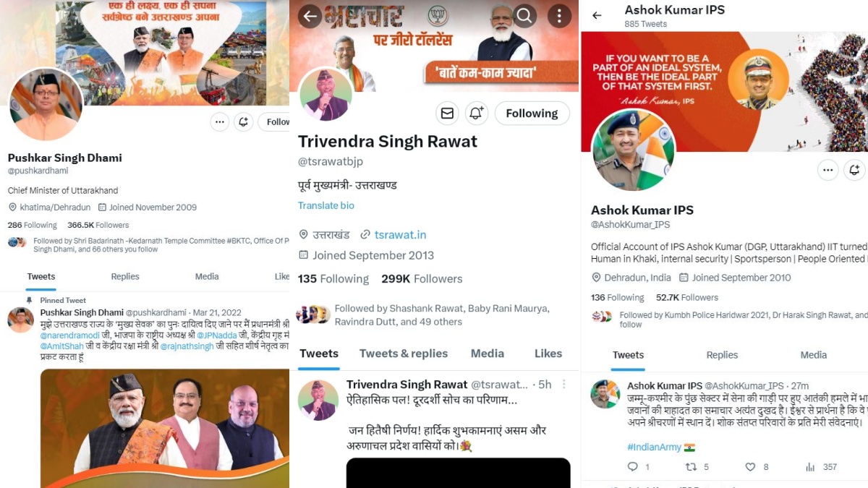Image resolution: width=868 pixels, height=488 pixels.
Task: Toggle notification bell on Pushkar Singh Dhami profile
Action: (x=244, y=122)
